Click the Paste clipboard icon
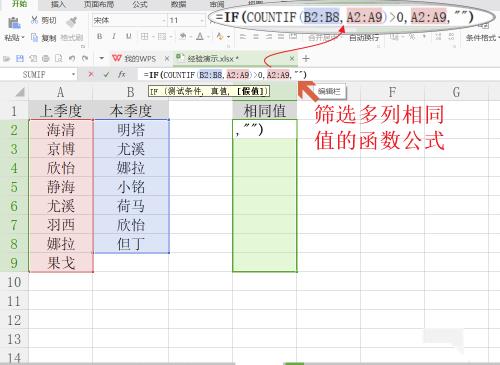 click(14, 23)
